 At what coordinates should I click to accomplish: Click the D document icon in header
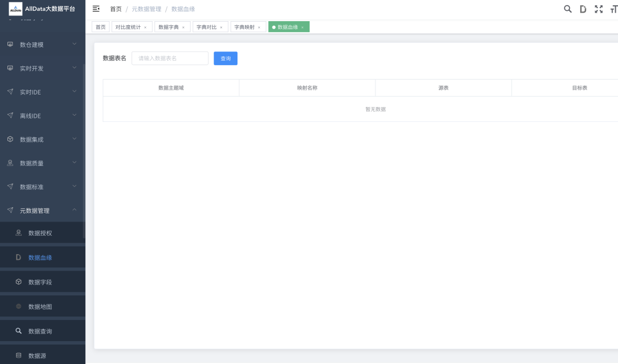point(583,9)
